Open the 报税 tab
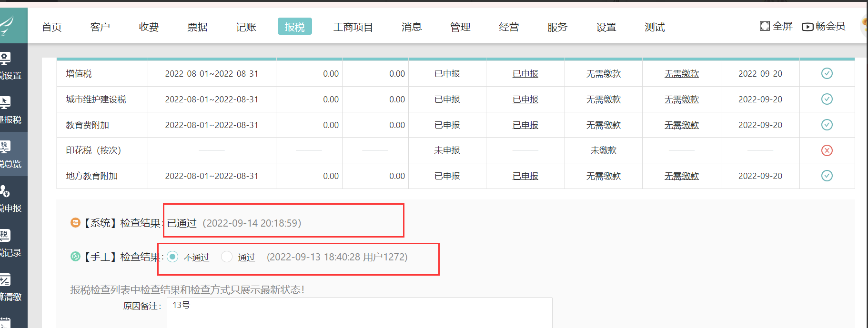 click(x=294, y=27)
